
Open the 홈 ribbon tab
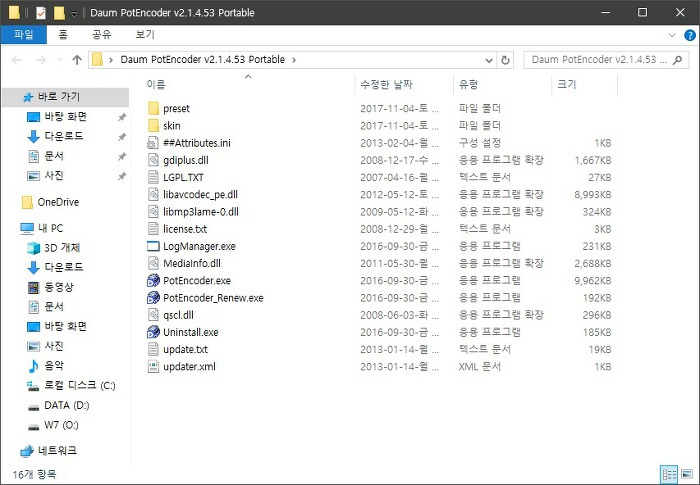pos(63,35)
